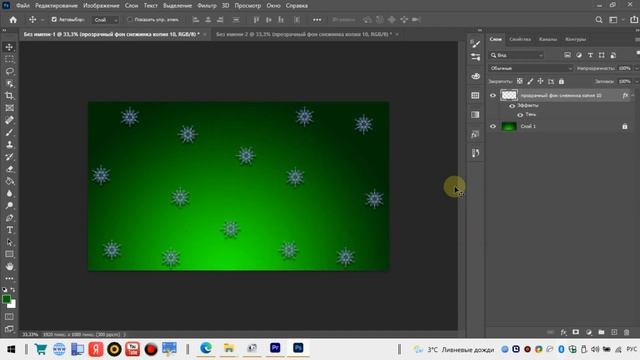Select the Horizontal Type tool
This screenshot has height=360, width=640.
[x=9, y=230]
